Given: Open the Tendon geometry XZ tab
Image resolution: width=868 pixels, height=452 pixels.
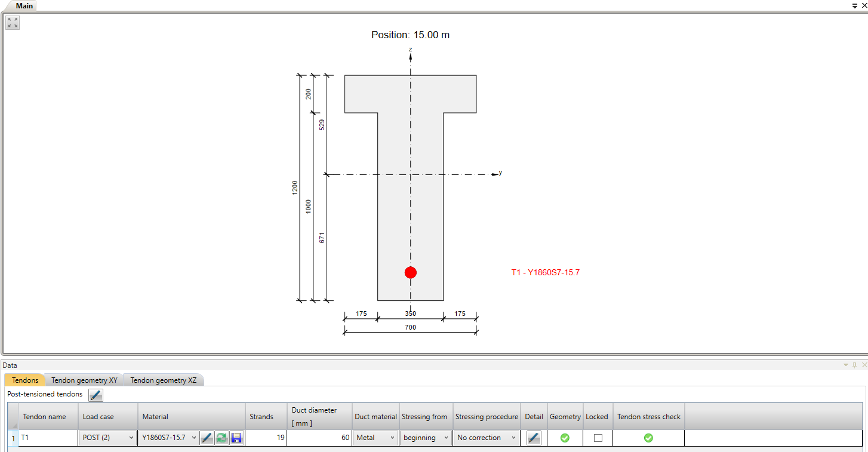Looking at the screenshot, I should pyautogui.click(x=163, y=380).
